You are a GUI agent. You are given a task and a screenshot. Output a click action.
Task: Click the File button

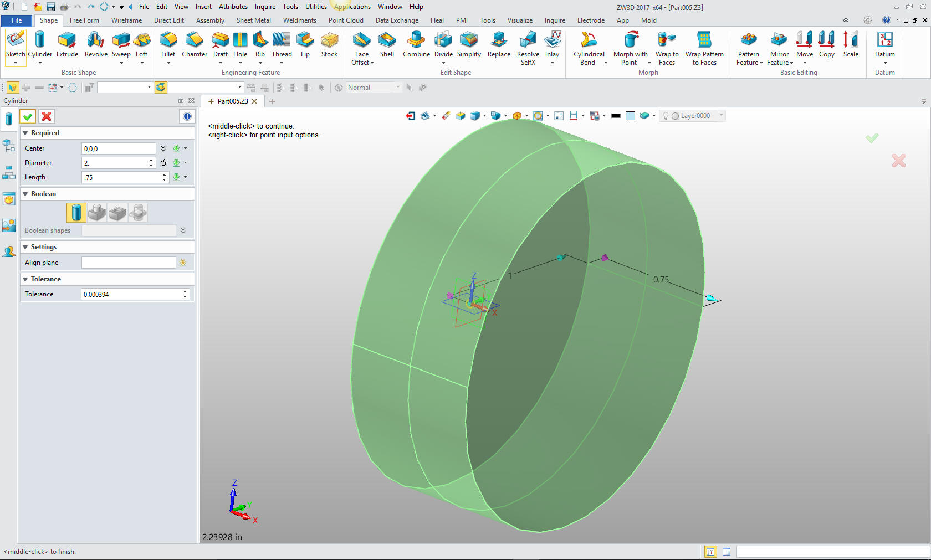17,20
